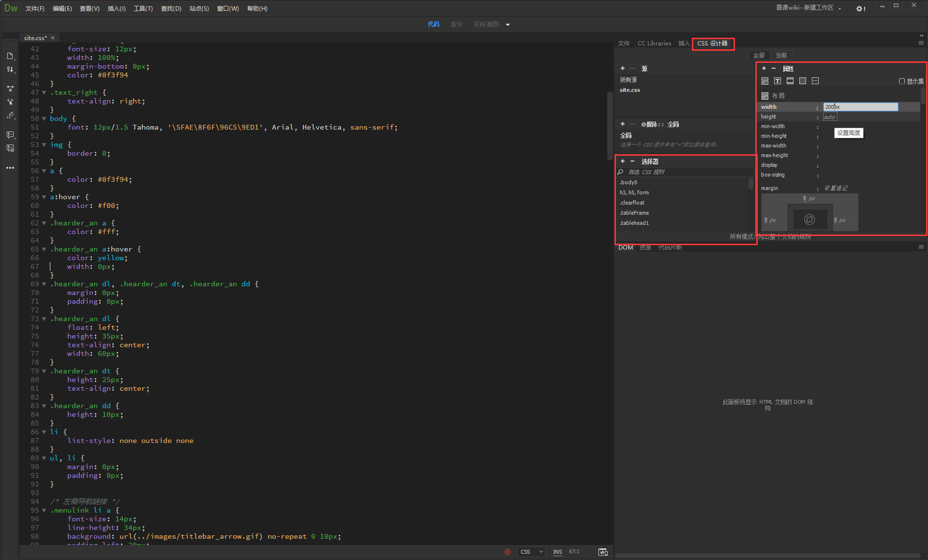Collapse the .text_right rule on line 47
Viewport: 928px width, 560px height.
pos(45,93)
